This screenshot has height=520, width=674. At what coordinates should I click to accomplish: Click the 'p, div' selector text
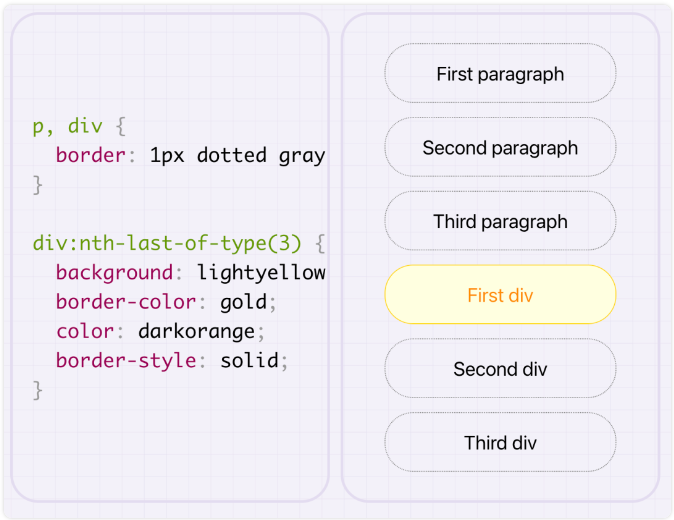tap(68, 127)
